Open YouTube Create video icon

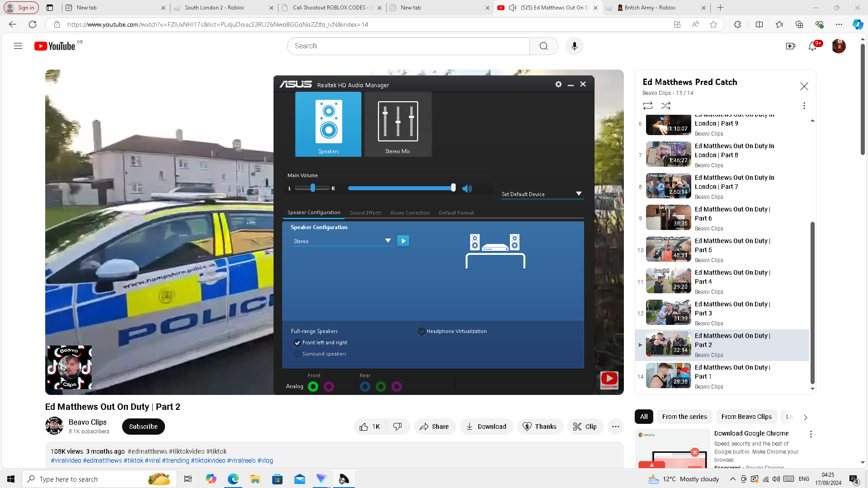tap(791, 46)
